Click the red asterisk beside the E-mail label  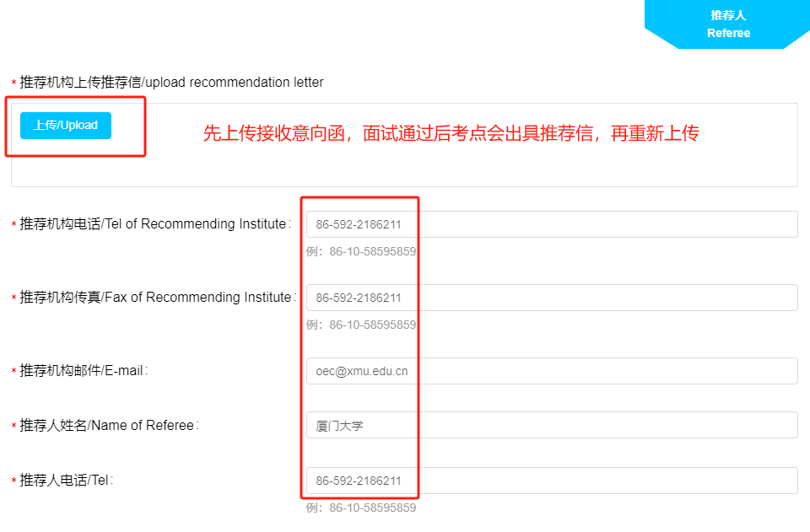pos(13,372)
